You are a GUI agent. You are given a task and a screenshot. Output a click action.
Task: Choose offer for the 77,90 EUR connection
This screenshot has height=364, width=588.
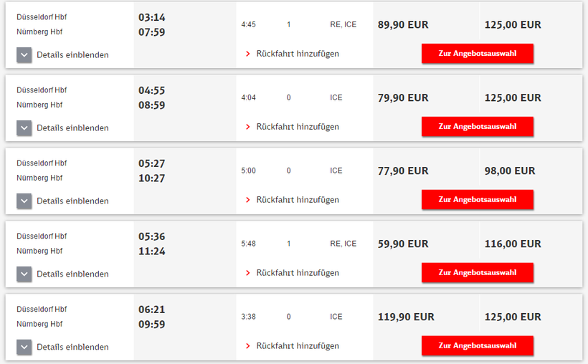pyautogui.click(x=477, y=200)
